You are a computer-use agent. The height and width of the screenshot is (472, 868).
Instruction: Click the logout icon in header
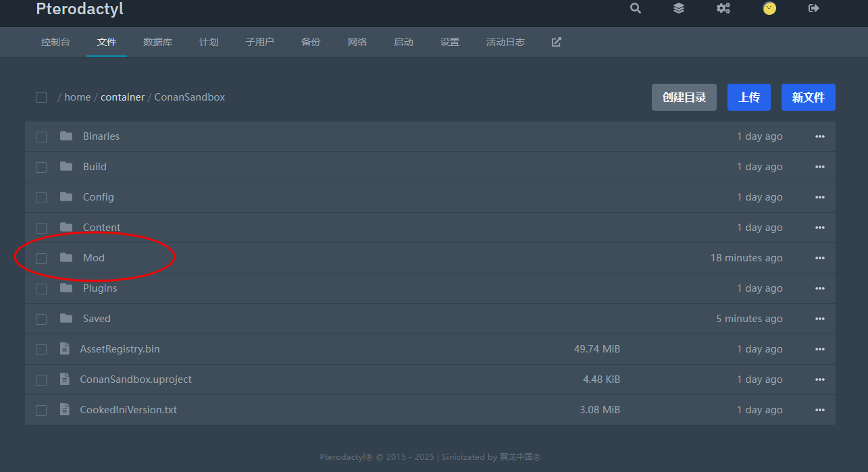coord(813,8)
